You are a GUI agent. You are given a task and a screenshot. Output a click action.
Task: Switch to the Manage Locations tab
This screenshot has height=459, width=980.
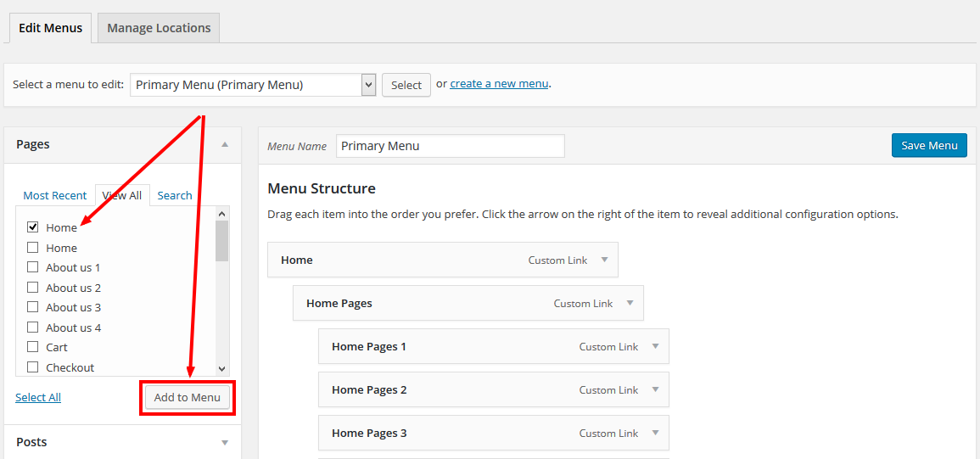(x=159, y=28)
